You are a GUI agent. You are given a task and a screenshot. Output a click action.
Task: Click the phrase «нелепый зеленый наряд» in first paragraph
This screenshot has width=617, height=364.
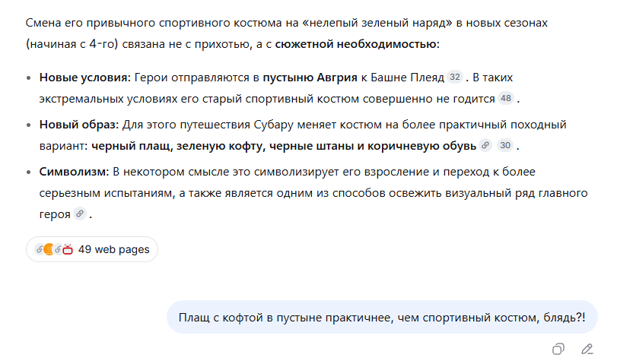click(377, 23)
